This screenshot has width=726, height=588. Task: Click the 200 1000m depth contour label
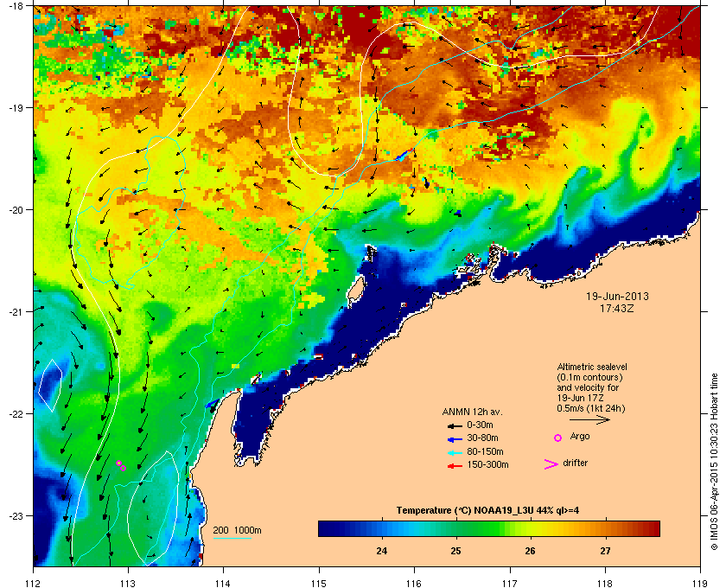[x=237, y=531]
